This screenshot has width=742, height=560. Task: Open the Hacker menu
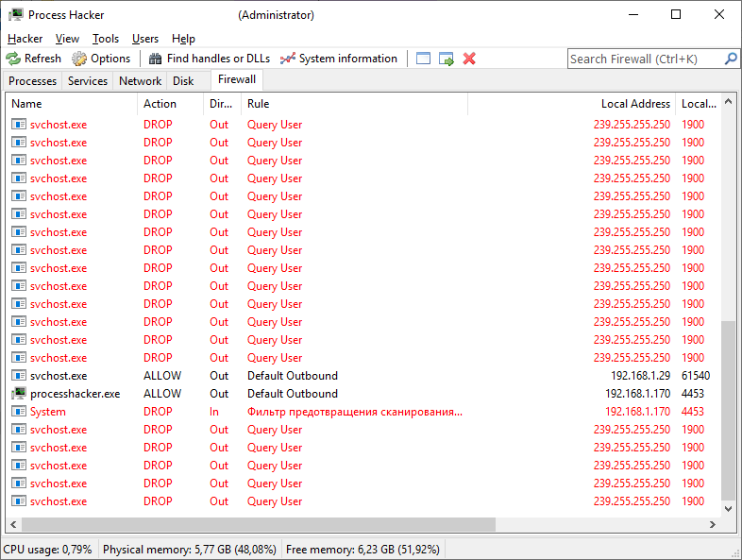(x=25, y=39)
